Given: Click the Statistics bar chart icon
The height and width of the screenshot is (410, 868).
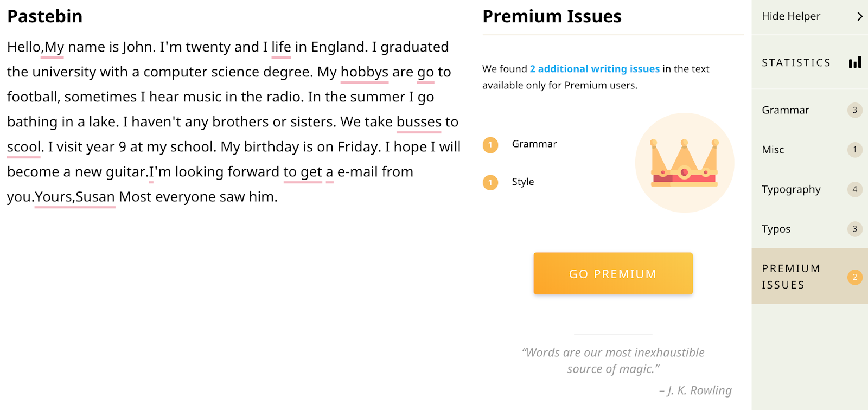Looking at the screenshot, I should [x=855, y=62].
